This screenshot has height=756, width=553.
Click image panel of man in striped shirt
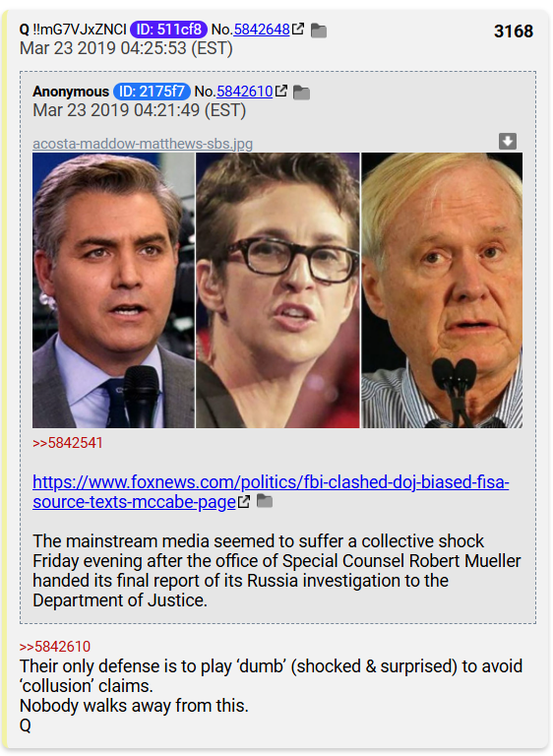click(x=442, y=290)
